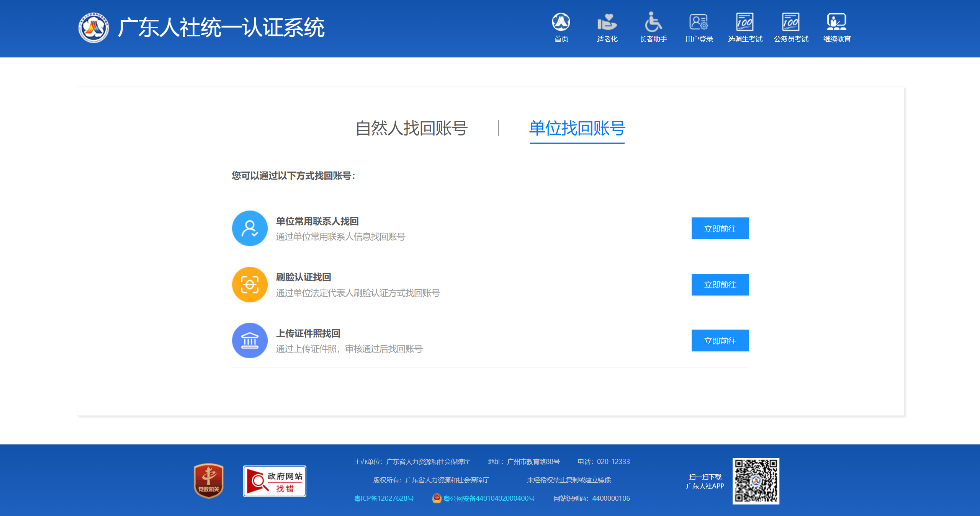This screenshot has width=980, height=516.
Task: Click 立即前往 for 上传证件照找回
Action: [720, 341]
